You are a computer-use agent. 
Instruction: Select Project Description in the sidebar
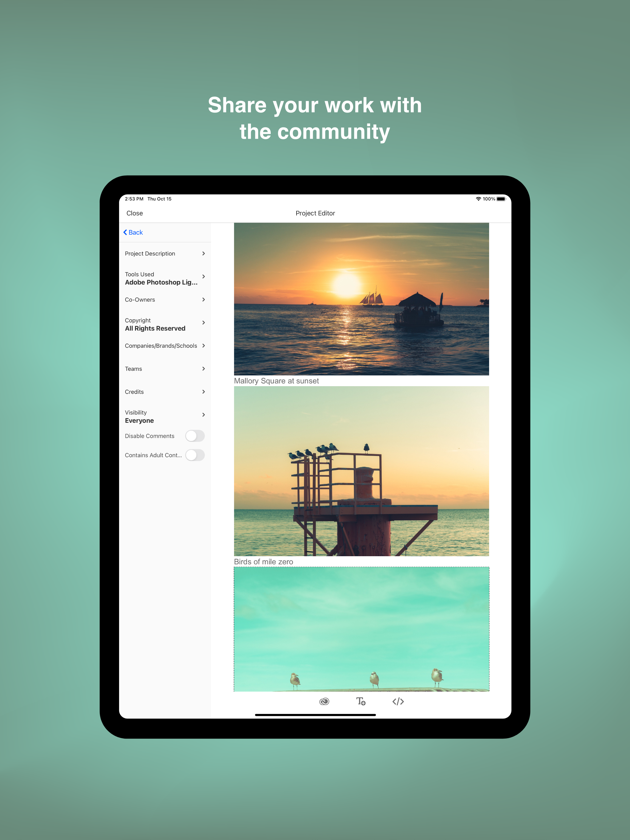point(165,253)
